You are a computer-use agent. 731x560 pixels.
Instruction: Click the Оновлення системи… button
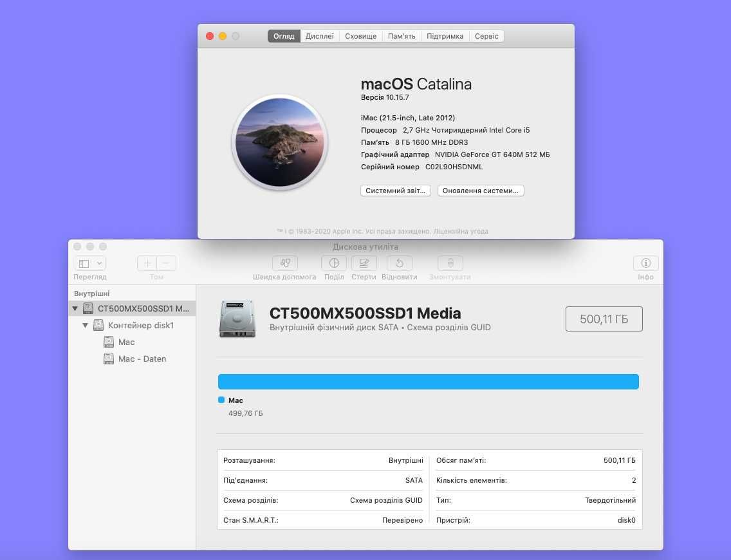point(481,191)
